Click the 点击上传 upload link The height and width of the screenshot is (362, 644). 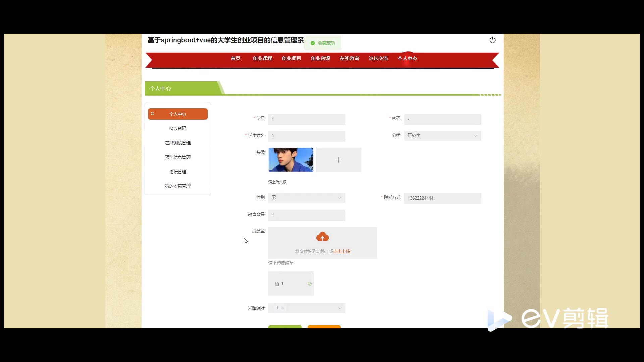(x=342, y=251)
